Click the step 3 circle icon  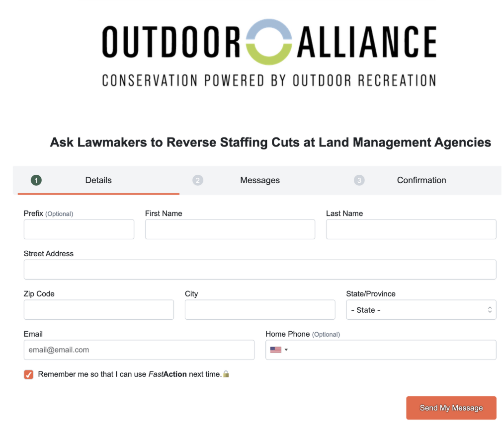(x=359, y=180)
